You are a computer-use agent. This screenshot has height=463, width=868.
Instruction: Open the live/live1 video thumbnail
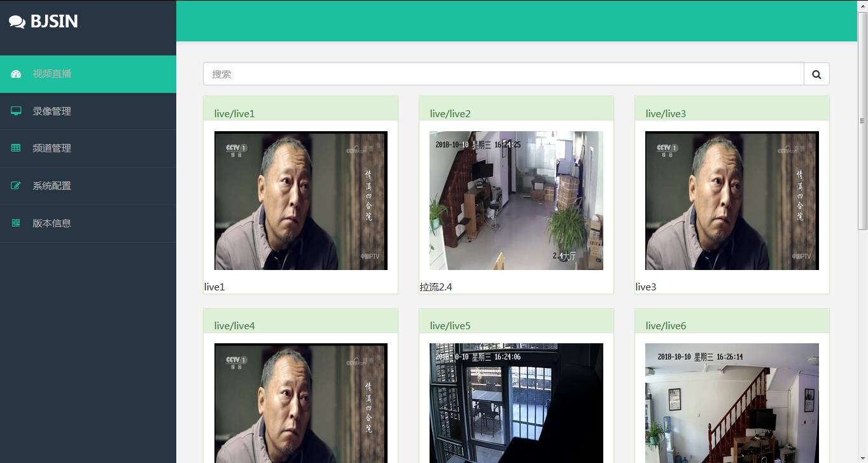click(x=301, y=201)
